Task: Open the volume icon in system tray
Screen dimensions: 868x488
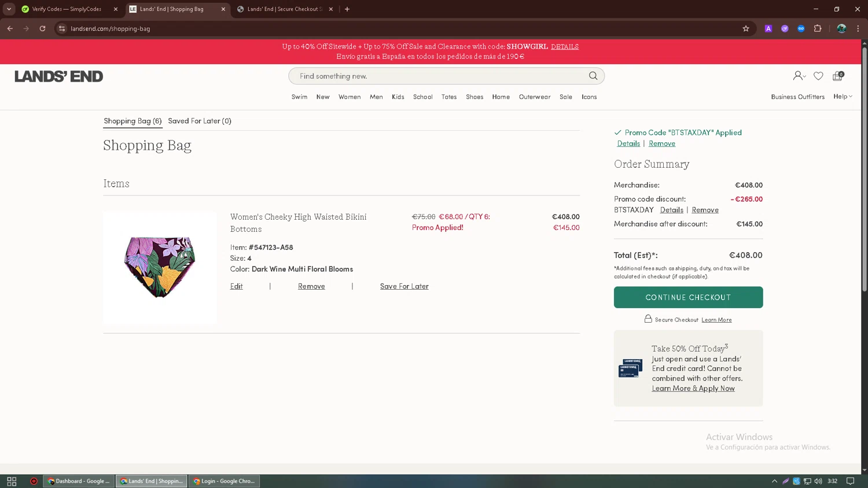Action: click(x=818, y=481)
